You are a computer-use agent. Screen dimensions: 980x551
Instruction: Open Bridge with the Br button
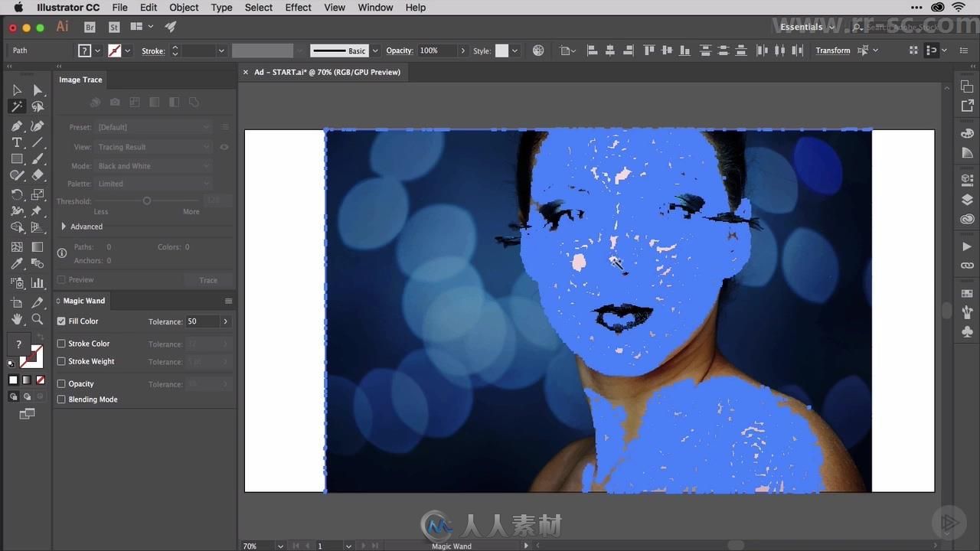pyautogui.click(x=90, y=27)
